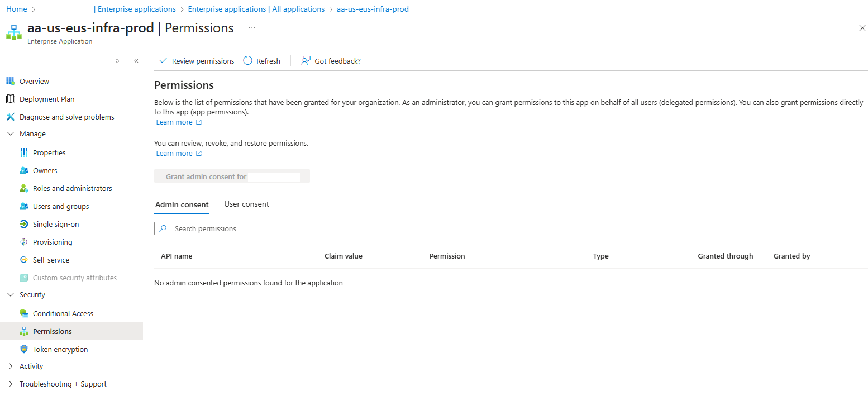Open the Provisioning page
The height and width of the screenshot is (396, 868).
coord(53,242)
